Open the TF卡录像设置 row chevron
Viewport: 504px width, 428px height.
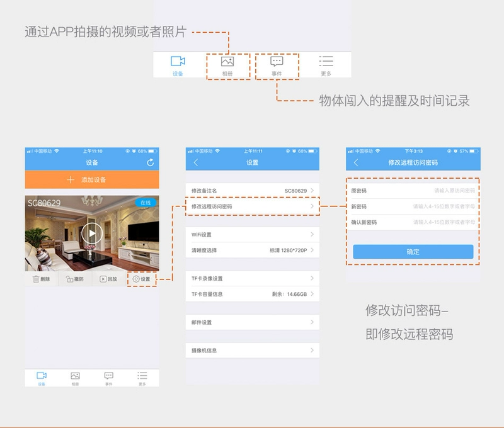(x=312, y=278)
